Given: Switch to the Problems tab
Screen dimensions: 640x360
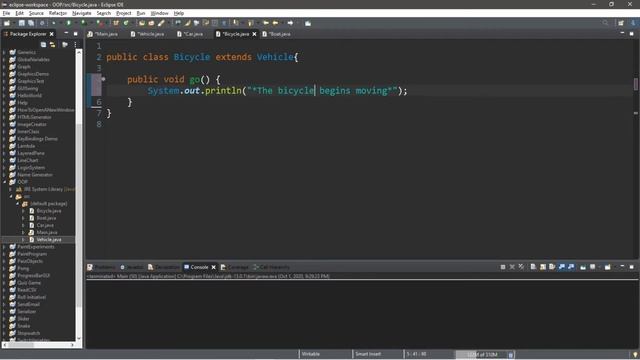Looking at the screenshot, I should 101,267.
